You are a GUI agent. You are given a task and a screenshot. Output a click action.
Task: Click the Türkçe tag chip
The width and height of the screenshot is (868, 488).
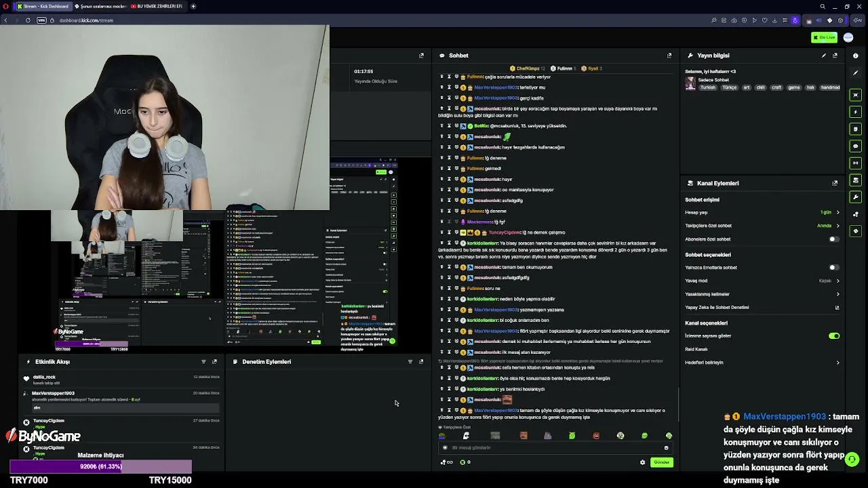click(730, 87)
